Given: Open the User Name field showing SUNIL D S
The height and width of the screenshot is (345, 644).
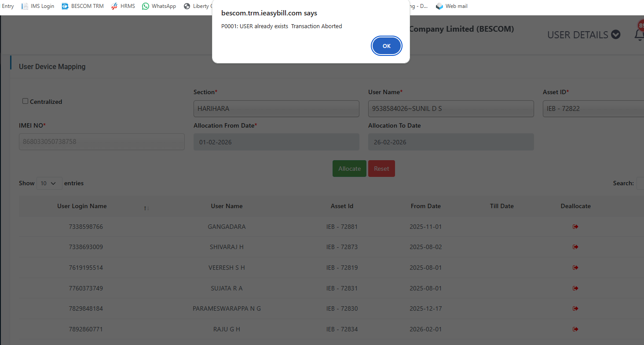Looking at the screenshot, I should pos(451,109).
